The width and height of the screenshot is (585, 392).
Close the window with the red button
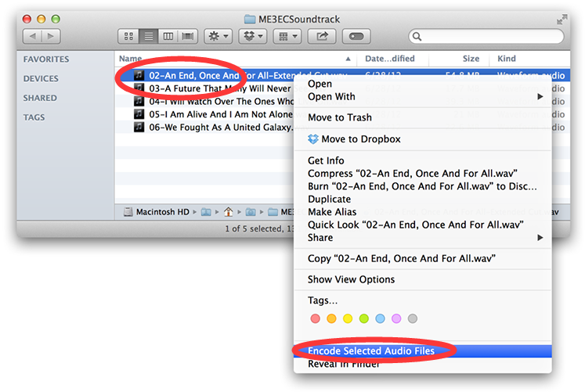tap(27, 19)
